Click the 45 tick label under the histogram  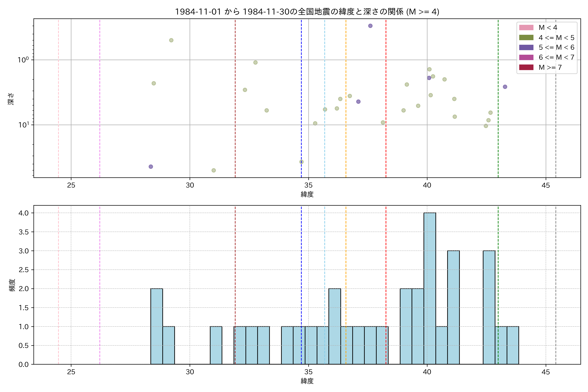coord(546,372)
